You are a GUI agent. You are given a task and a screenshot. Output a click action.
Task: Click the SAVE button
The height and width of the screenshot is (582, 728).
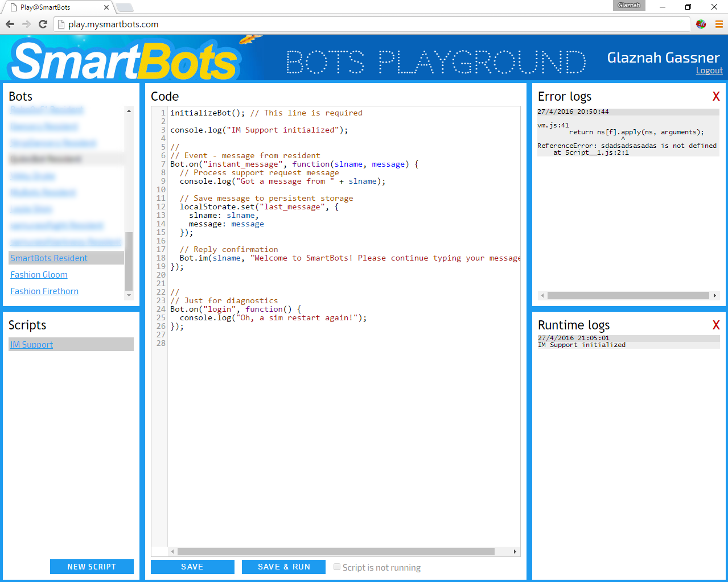pos(192,567)
